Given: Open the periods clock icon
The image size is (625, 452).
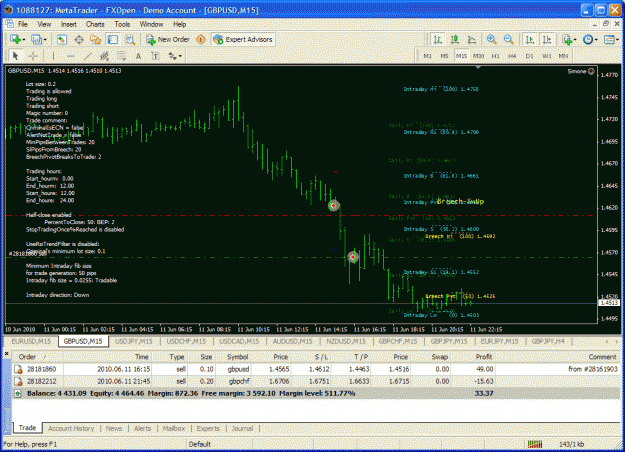Looking at the screenshot, I should pyautogui.click(x=588, y=39).
